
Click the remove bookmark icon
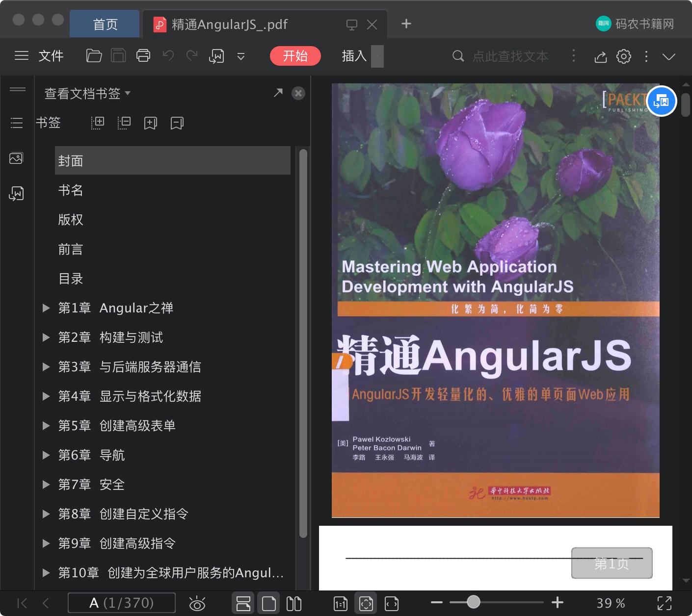point(177,123)
